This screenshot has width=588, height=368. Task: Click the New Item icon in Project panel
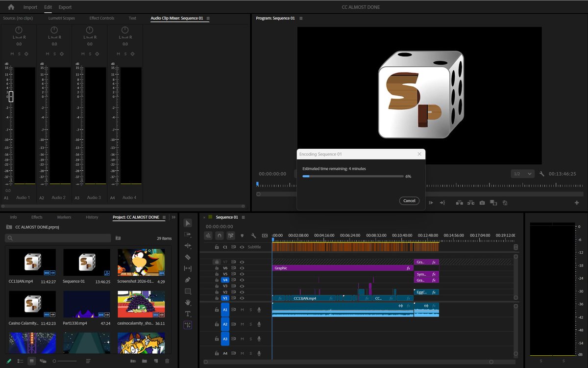pyautogui.click(x=155, y=361)
